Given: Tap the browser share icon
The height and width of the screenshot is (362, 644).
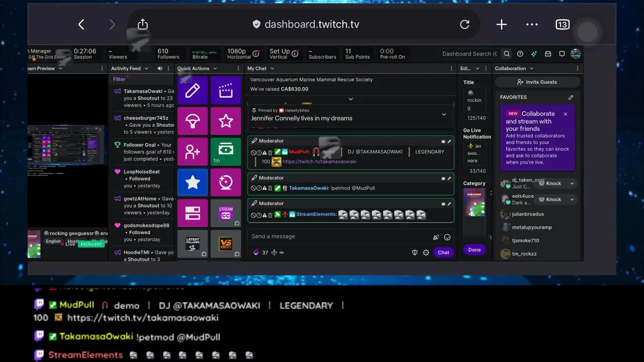Looking at the screenshot, I should 142,24.
